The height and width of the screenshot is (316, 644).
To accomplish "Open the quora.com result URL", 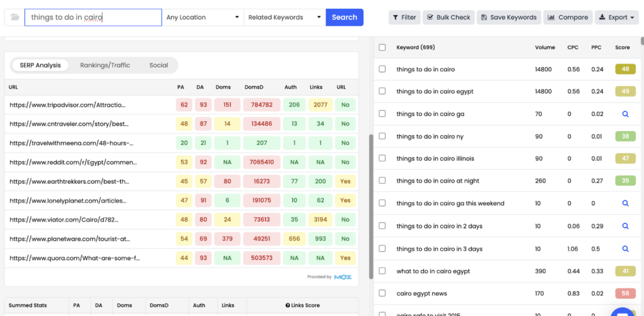I will 74,258.
